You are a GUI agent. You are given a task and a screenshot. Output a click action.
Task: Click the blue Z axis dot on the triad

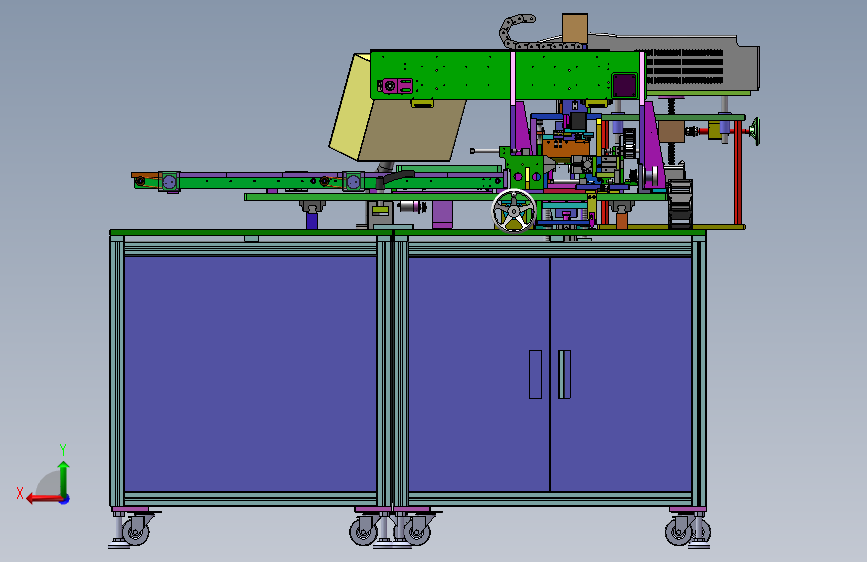[65, 500]
